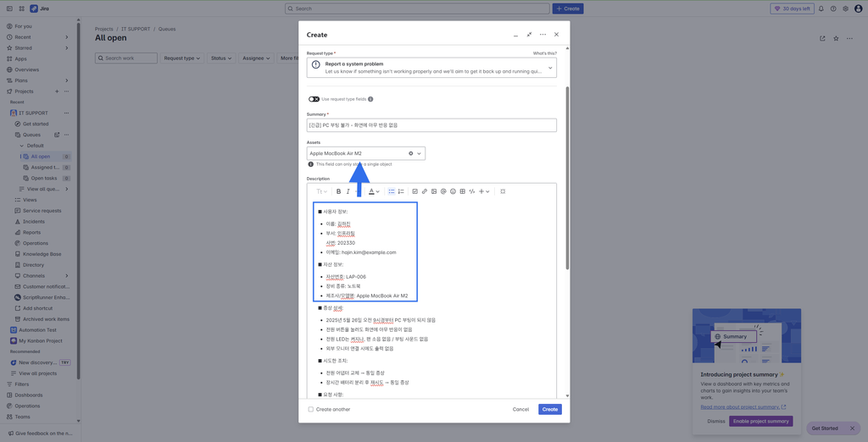Image resolution: width=868 pixels, height=442 pixels.
Task: Select the Open tasks queue
Action: 47,178
